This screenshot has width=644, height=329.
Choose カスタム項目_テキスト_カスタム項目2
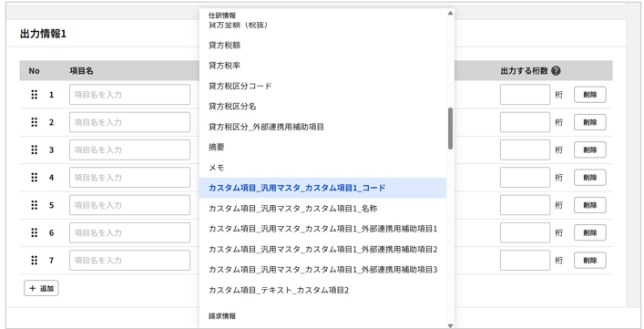(x=322, y=290)
